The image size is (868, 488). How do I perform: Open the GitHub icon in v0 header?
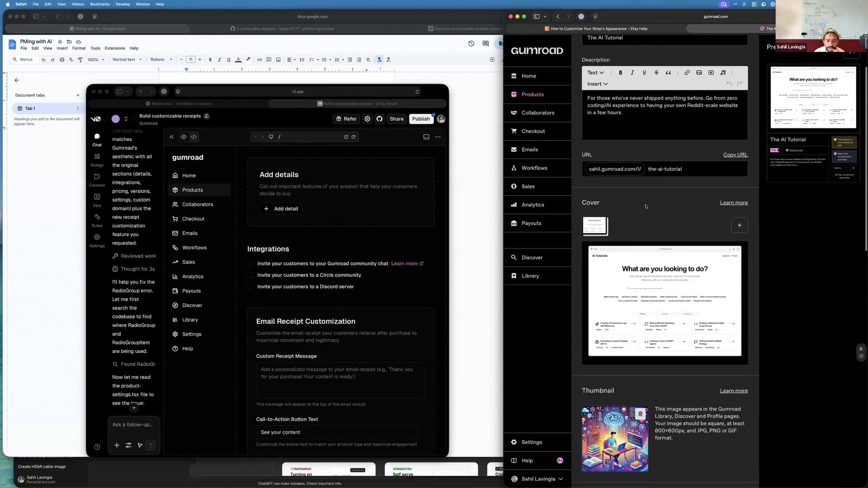(x=379, y=119)
